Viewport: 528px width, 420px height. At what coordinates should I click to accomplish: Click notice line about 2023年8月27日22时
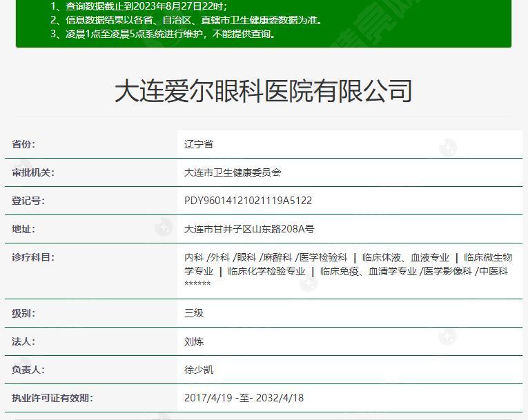[139, 6]
